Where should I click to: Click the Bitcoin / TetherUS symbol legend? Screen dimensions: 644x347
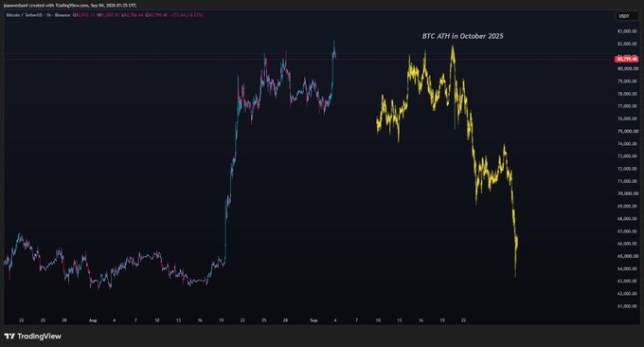click(x=38, y=15)
